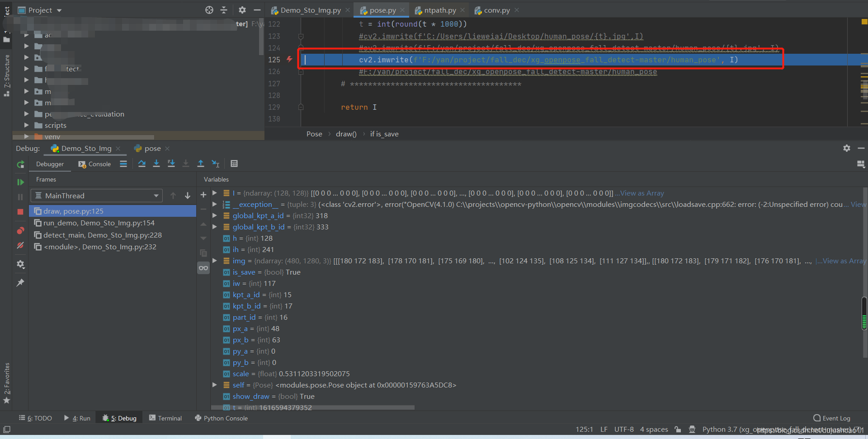Select the run_demo frame in Frames list
Viewport: 868px width, 439px height.
(99, 223)
